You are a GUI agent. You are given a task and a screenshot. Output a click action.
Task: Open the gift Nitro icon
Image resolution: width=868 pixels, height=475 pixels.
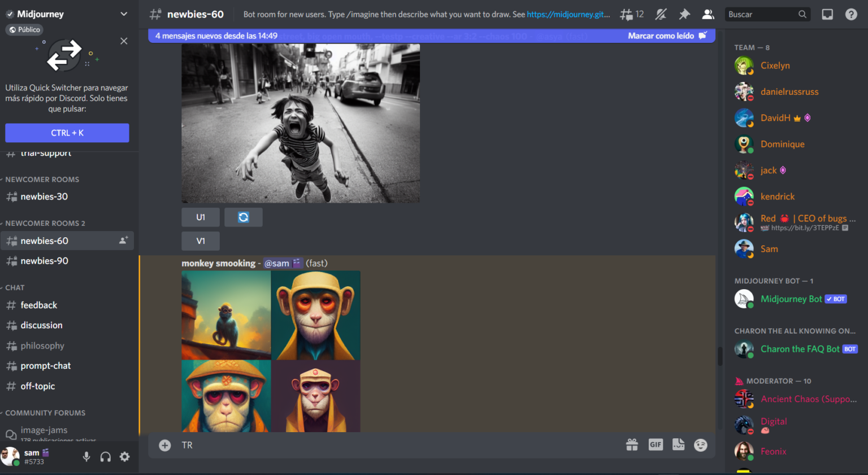(x=632, y=445)
